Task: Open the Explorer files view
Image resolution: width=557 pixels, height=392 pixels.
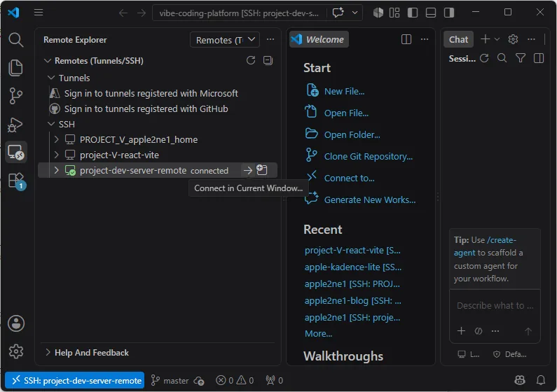Action: (16, 68)
